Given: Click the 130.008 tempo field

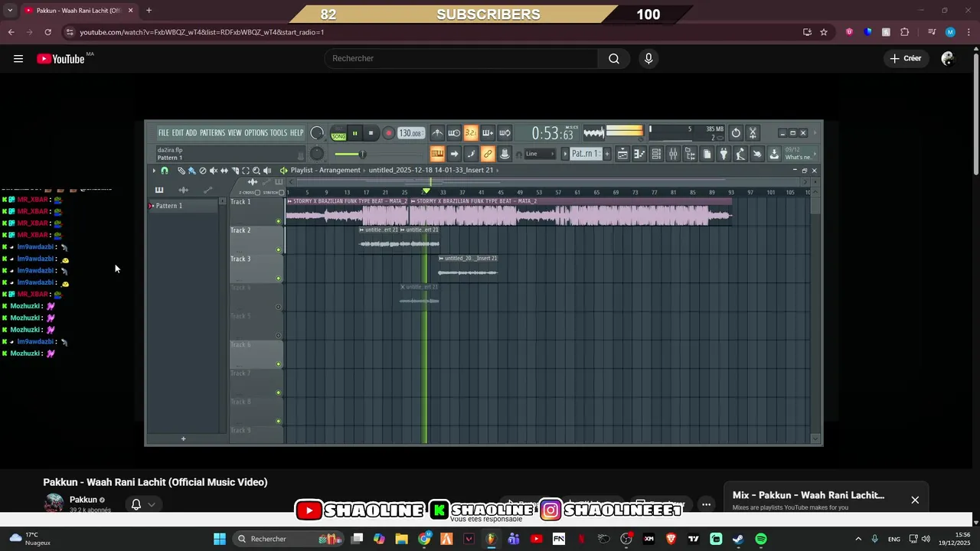Looking at the screenshot, I should pyautogui.click(x=410, y=133).
